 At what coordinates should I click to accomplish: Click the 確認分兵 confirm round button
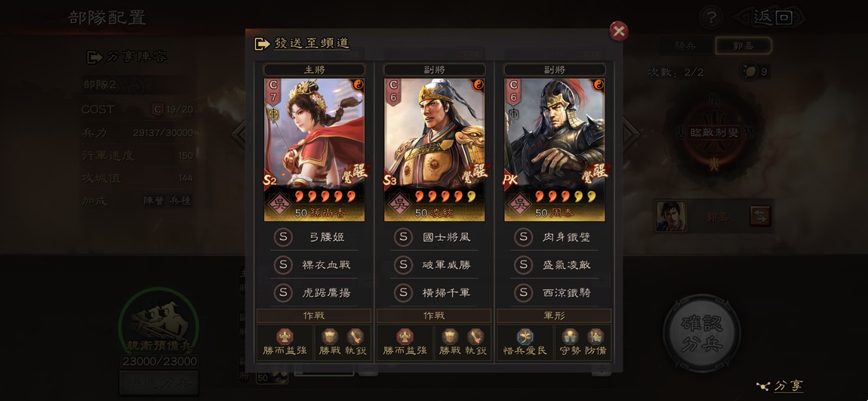point(702,333)
